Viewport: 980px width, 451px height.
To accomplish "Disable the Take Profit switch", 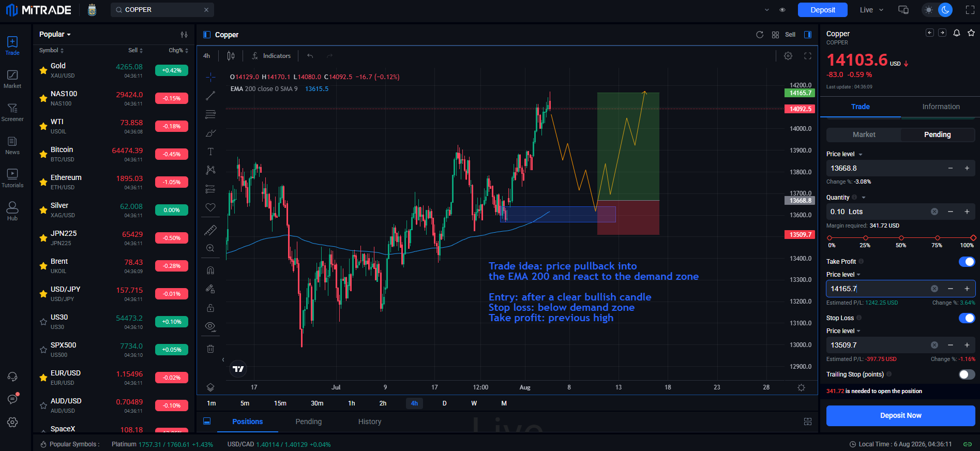I will 967,262.
